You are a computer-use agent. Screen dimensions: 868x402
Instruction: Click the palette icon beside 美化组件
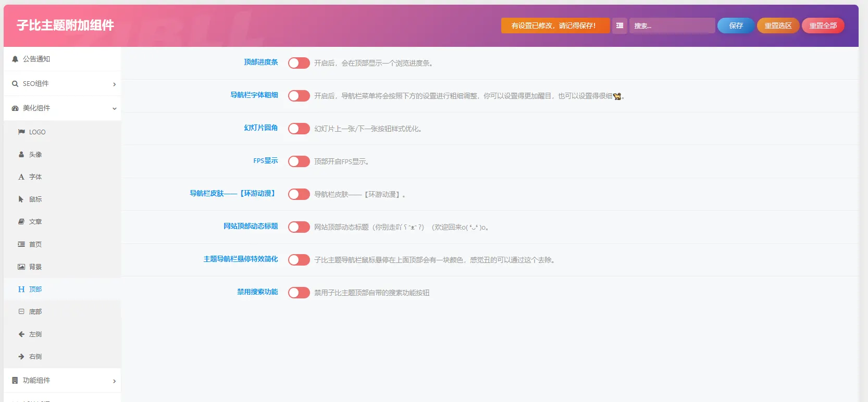coord(15,108)
